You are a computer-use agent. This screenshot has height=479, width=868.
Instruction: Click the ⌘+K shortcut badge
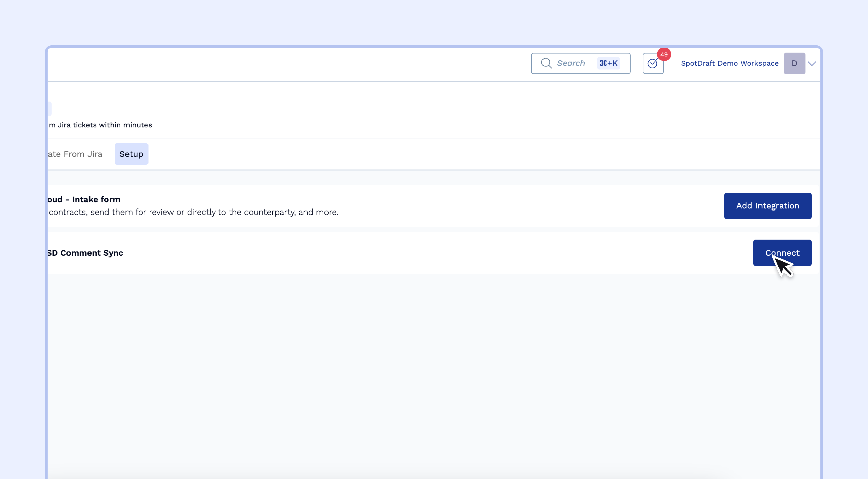click(609, 63)
